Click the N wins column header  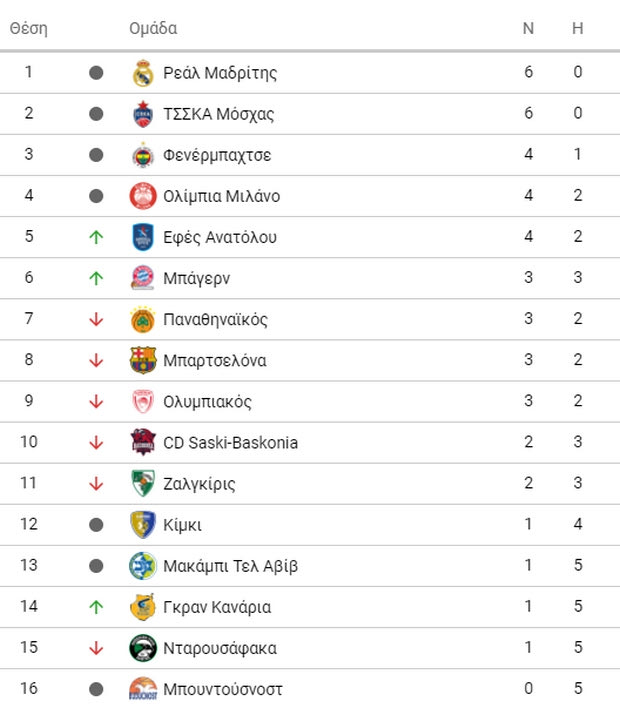click(x=528, y=28)
